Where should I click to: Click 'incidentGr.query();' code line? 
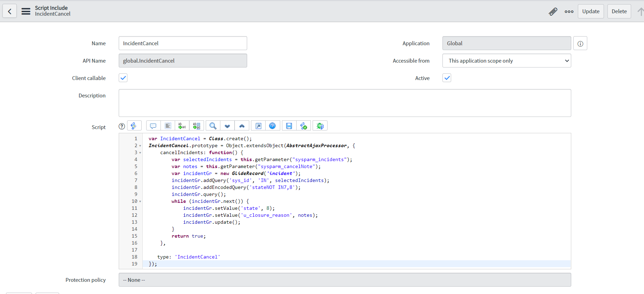click(199, 194)
